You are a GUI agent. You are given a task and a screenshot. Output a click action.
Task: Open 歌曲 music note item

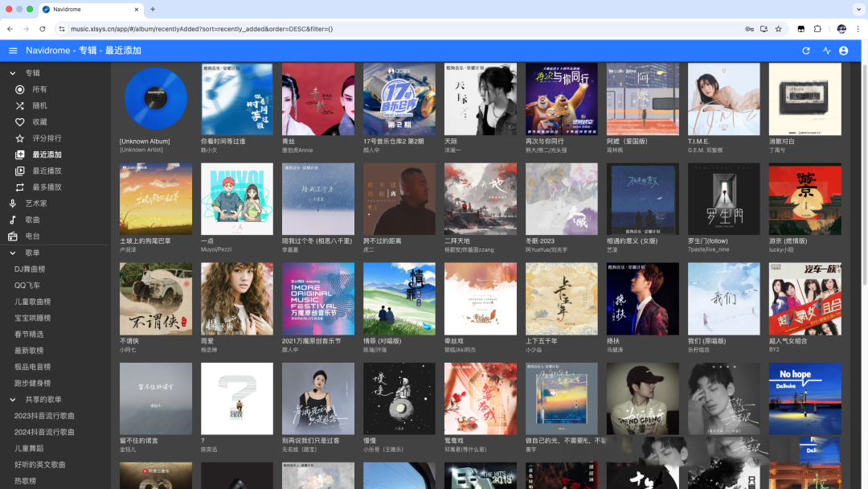click(13, 220)
